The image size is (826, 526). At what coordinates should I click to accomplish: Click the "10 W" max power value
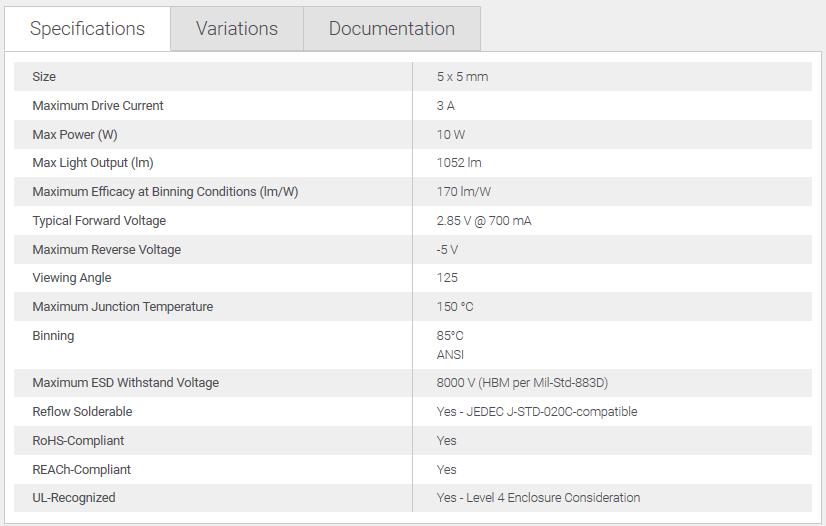click(451, 135)
